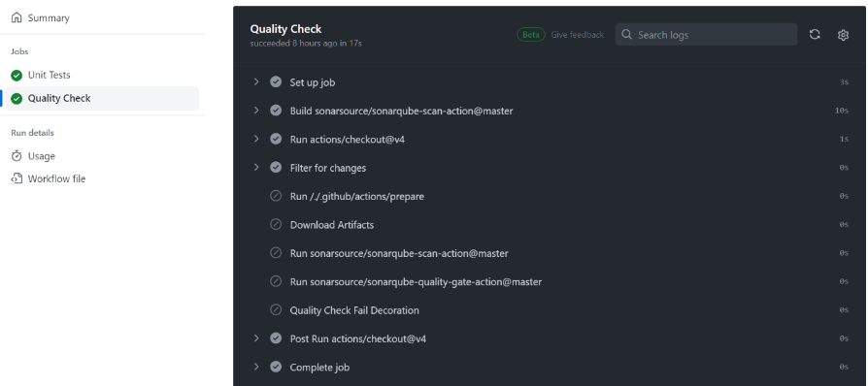Click the magnifier icon in Search logs
Image resolution: width=868 pixels, height=386 pixels.
(626, 34)
